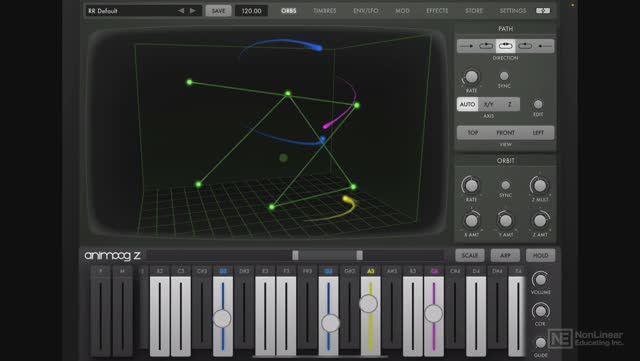Image resolution: width=640 pixels, height=361 pixels.
Task: Play the B3 key
Action: coord(413,316)
